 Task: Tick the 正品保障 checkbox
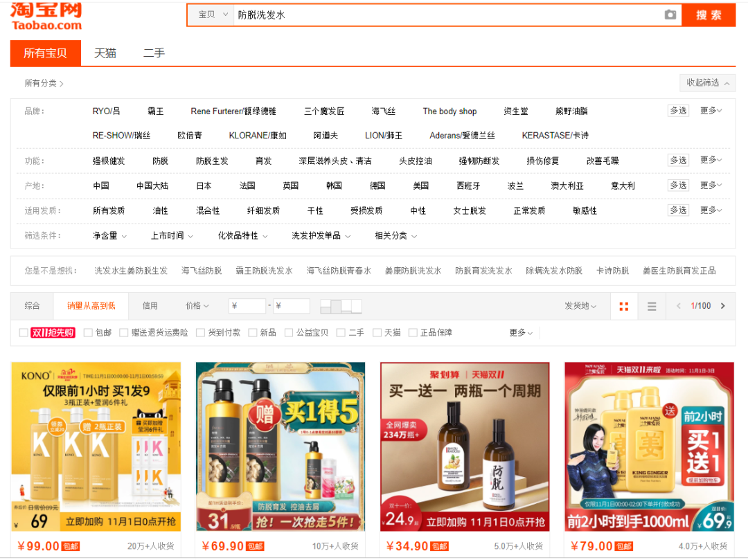(413, 333)
